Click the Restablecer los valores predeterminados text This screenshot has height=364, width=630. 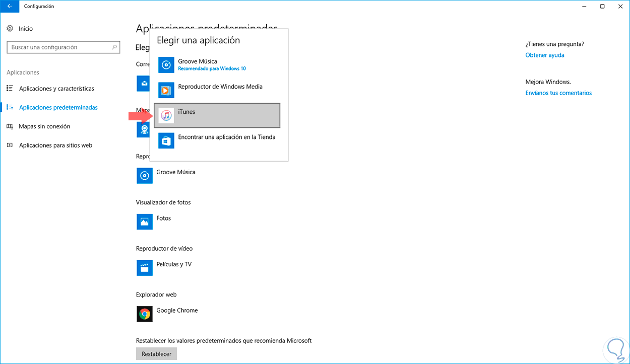coord(224,341)
